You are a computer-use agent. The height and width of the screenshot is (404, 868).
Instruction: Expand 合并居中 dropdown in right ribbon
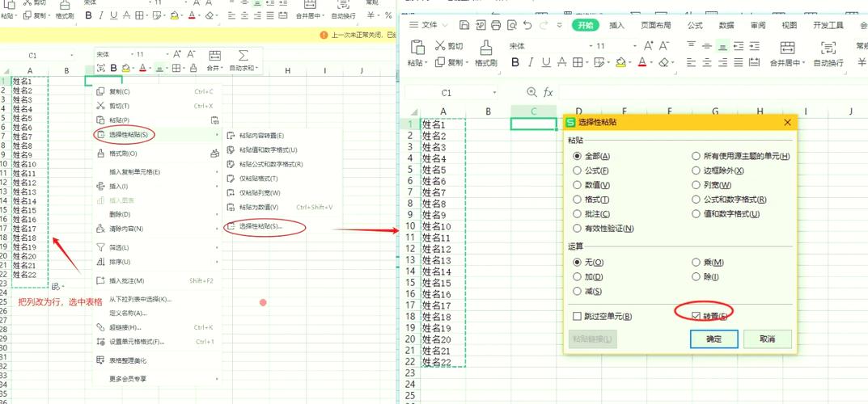[804, 63]
